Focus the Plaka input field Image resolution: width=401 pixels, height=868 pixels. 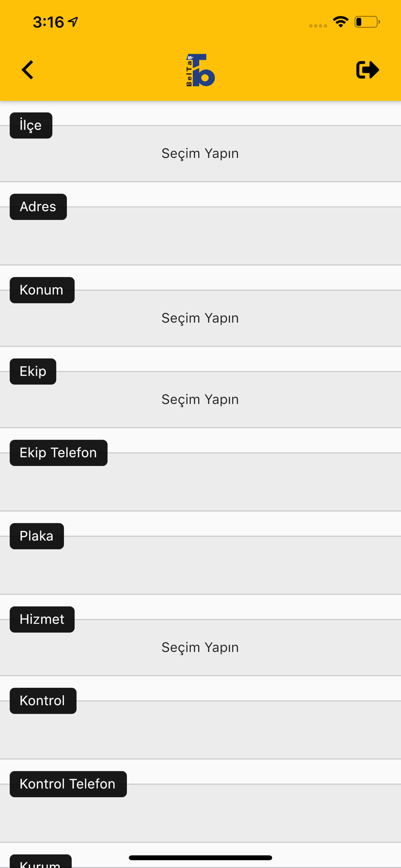pyautogui.click(x=200, y=565)
